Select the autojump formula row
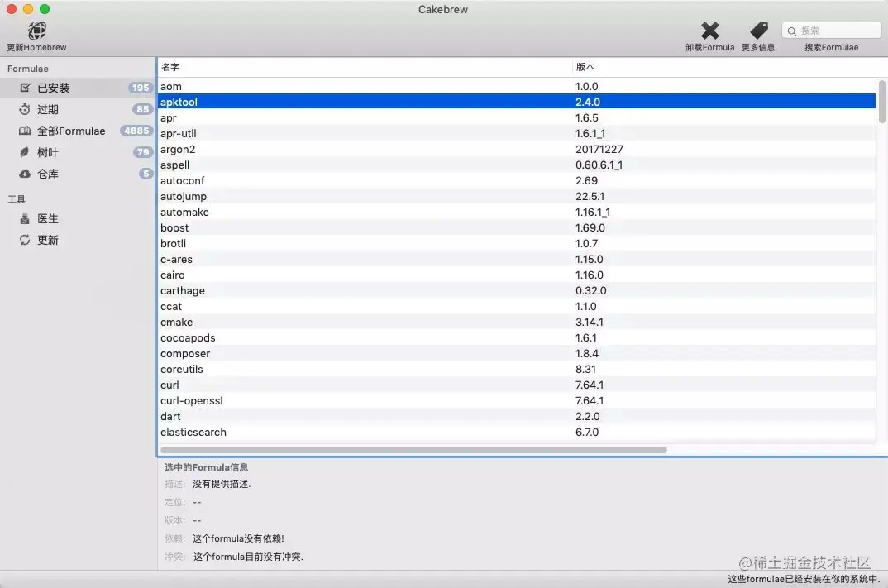888x588 pixels. coord(517,197)
